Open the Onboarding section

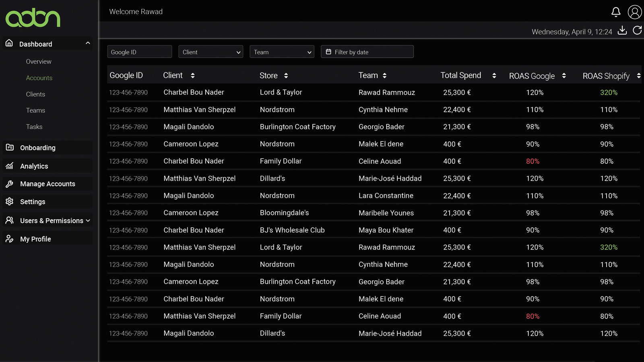pos(47,148)
